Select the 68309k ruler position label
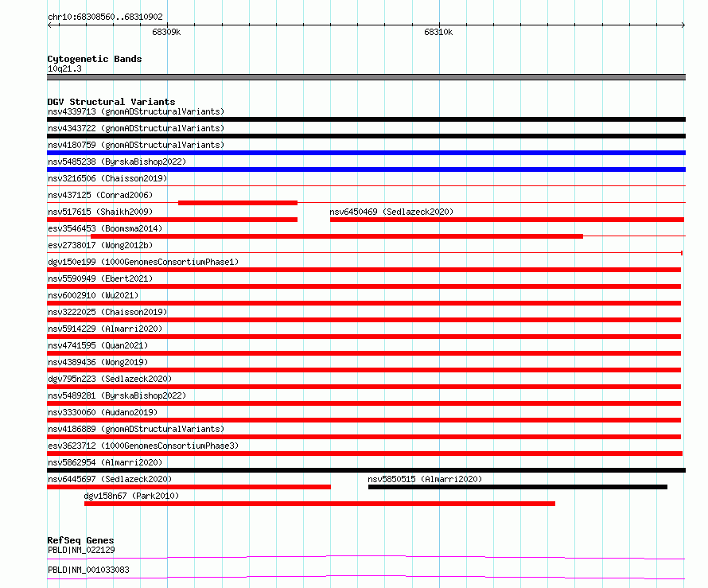 166,32
